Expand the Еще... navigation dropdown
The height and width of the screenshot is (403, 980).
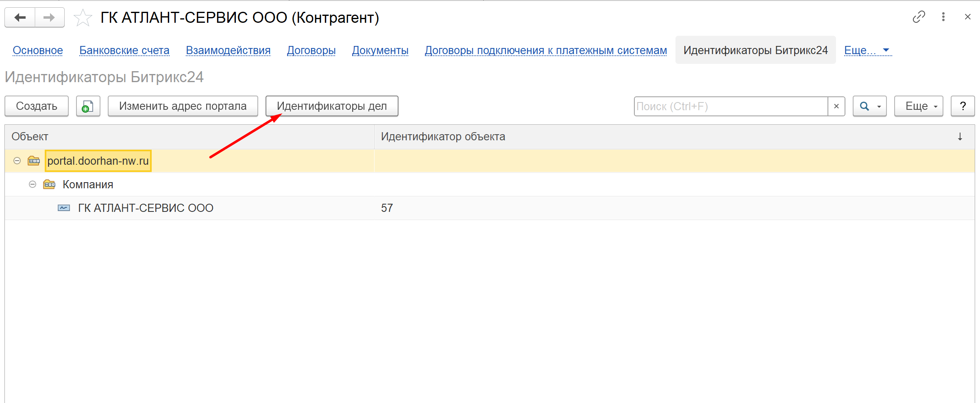[868, 50]
